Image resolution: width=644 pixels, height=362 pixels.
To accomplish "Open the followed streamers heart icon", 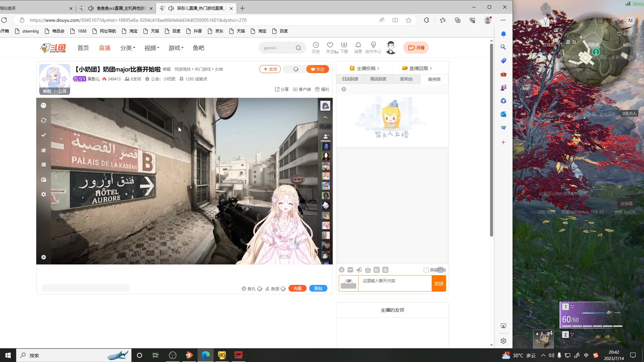I will [x=330, y=45].
